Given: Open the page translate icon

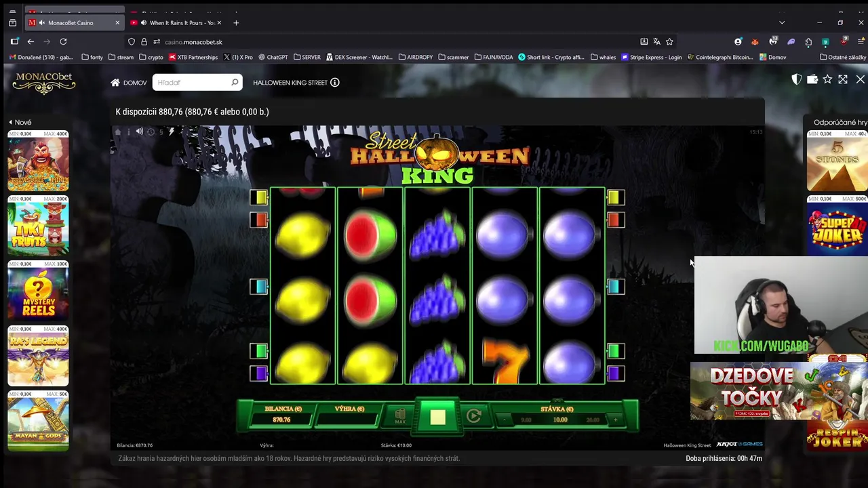Looking at the screenshot, I should click(x=656, y=41).
